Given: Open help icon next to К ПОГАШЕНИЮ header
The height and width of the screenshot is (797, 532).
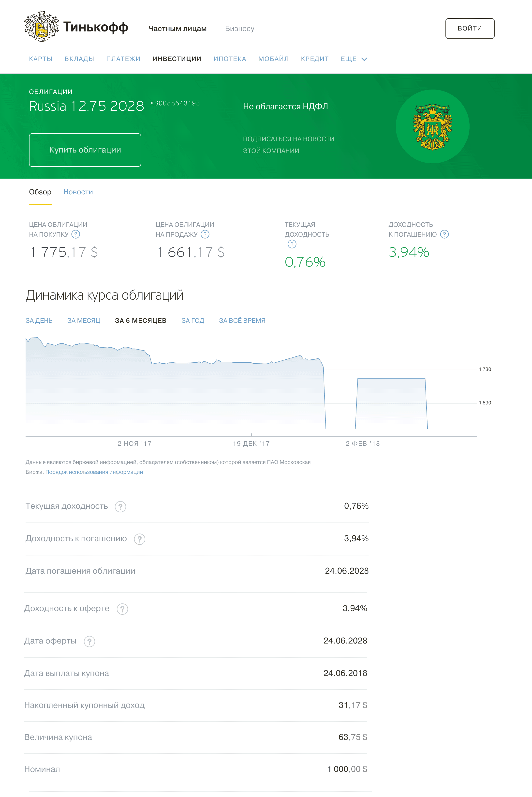Looking at the screenshot, I should pos(444,234).
